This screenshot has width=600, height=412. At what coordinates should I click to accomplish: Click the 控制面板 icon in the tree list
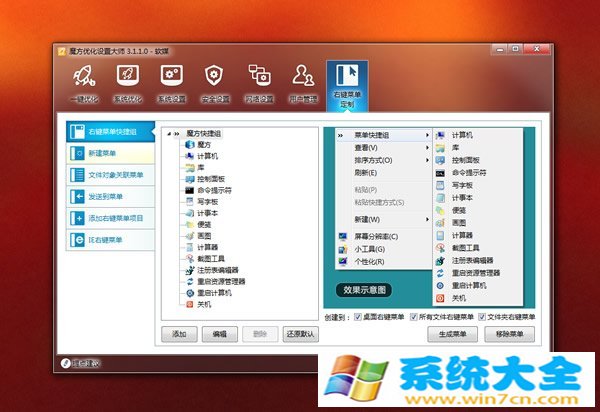click(x=190, y=179)
